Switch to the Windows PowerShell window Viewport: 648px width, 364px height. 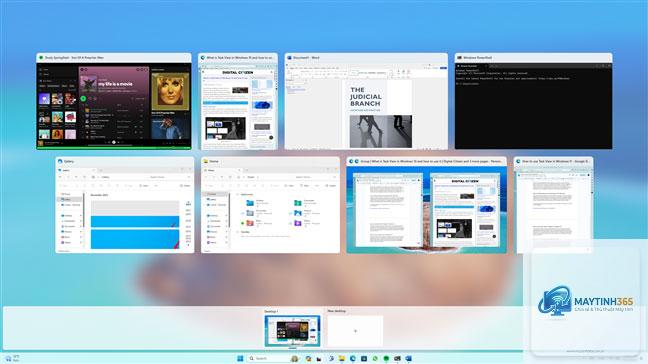coord(534,101)
